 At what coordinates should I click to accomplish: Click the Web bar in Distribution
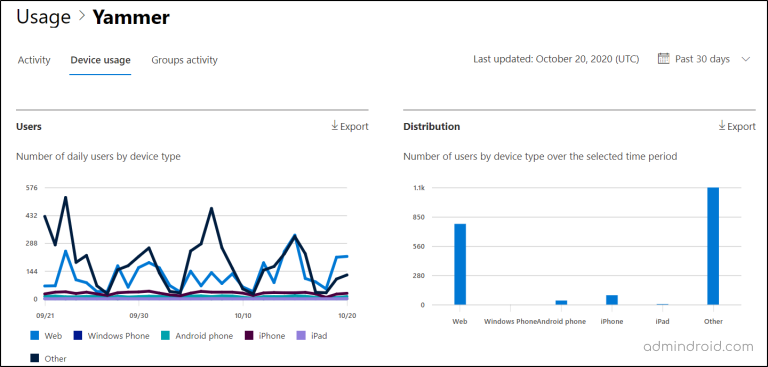[x=460, y=264]
